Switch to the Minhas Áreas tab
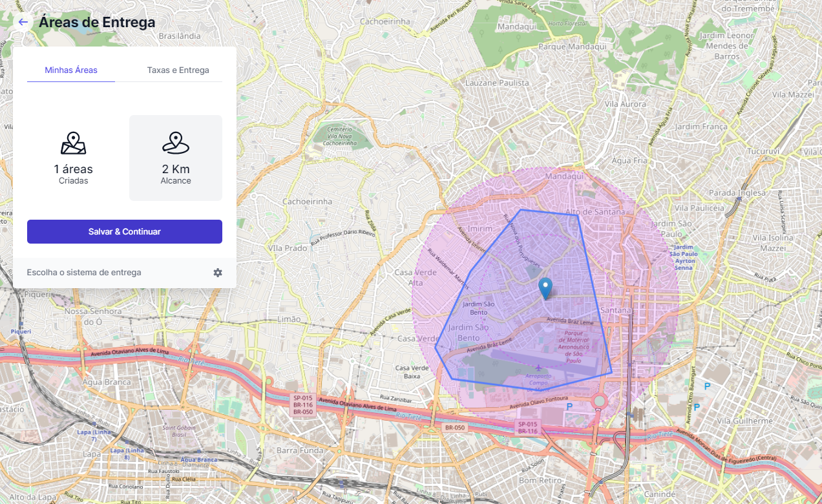This screenshot has height=504, width=822. (x=71, y=70)
